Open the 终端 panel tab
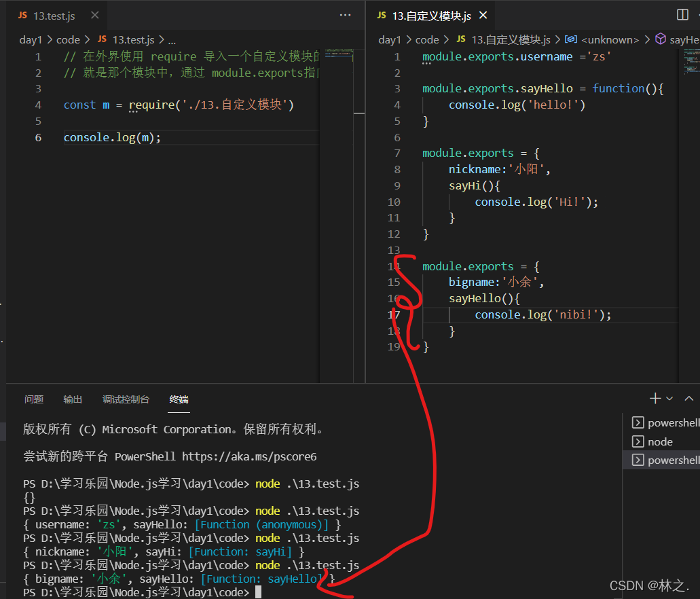 coord(179,399)
